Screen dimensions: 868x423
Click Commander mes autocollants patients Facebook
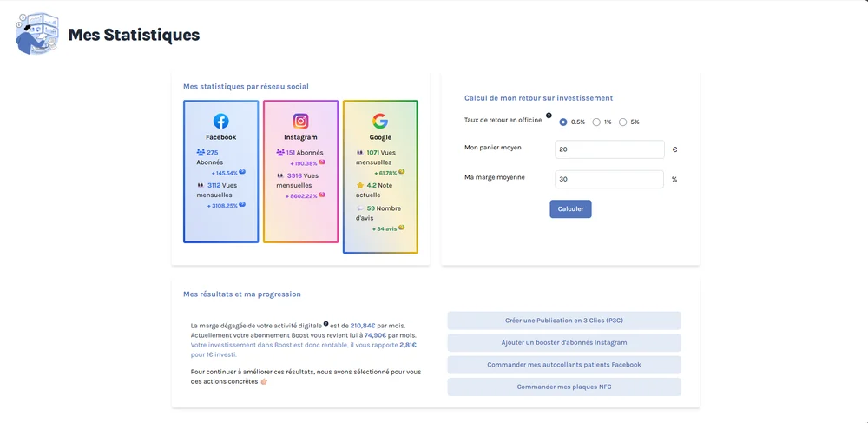click(x=564, y=365)
